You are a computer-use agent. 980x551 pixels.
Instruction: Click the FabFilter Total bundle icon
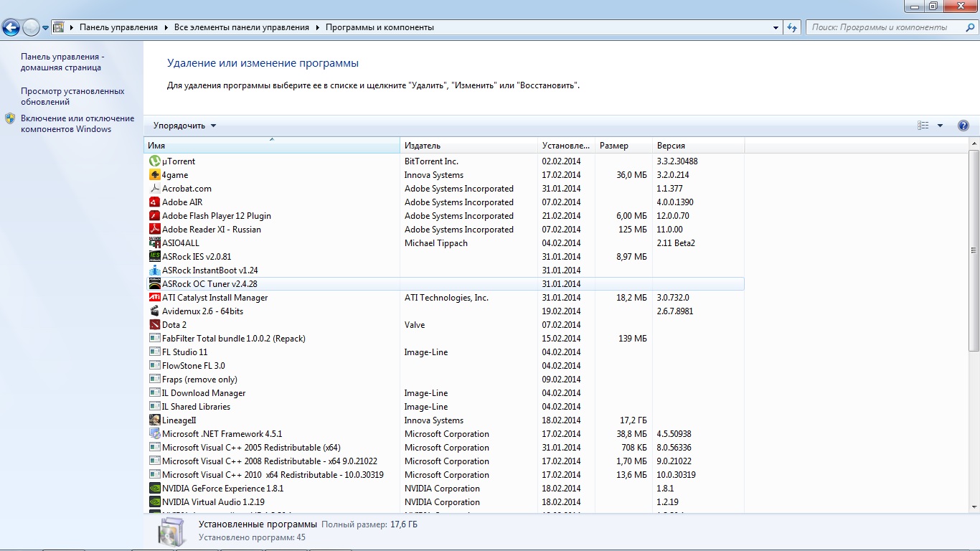tap(154, 339)
